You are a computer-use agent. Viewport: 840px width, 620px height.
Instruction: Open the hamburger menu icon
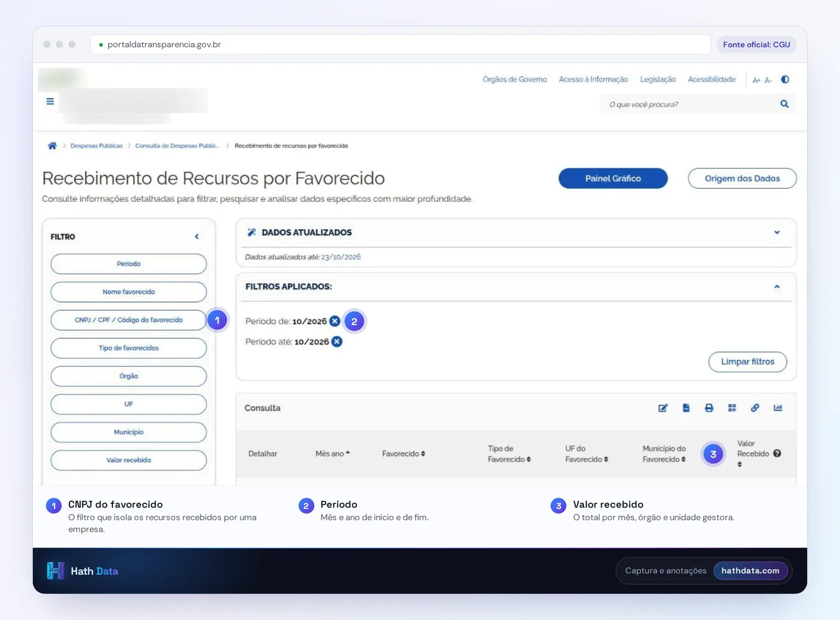(x=50, y=101)
